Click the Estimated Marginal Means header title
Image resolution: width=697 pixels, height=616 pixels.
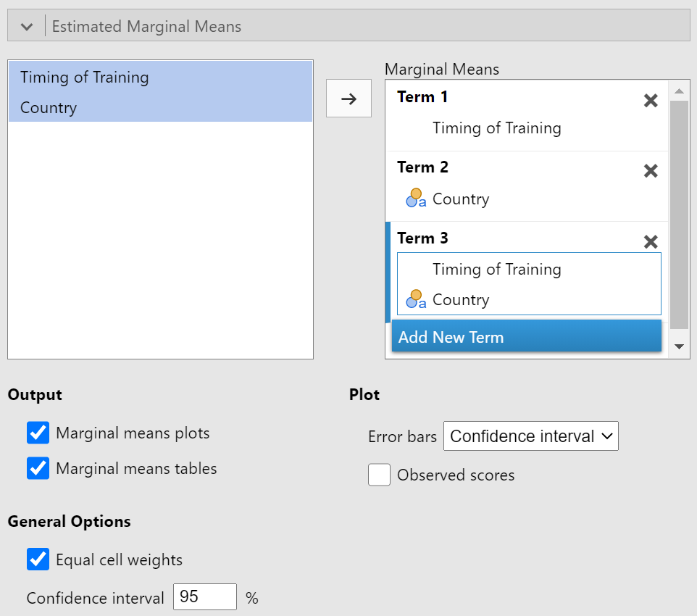(x=146, y=27)
